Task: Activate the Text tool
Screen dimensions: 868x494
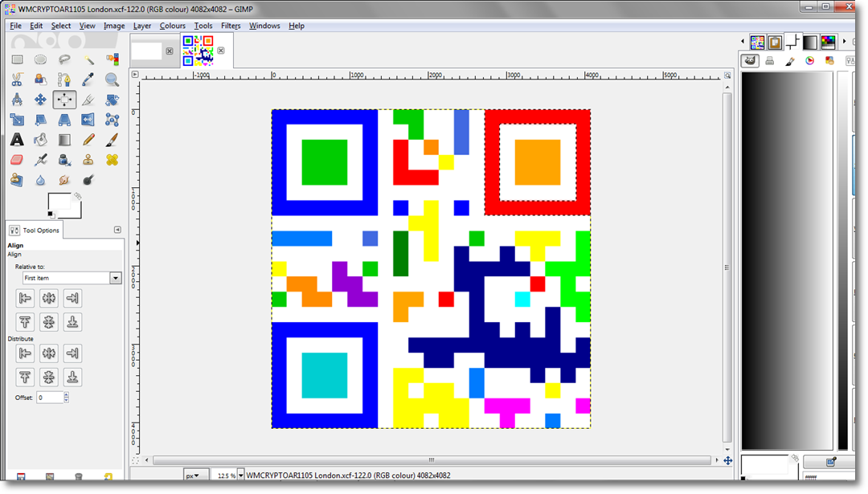Action: coord(17,140)
